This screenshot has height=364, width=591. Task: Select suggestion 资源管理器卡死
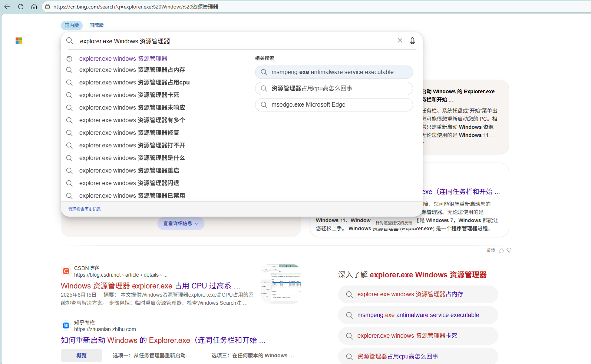click(129, 95)
